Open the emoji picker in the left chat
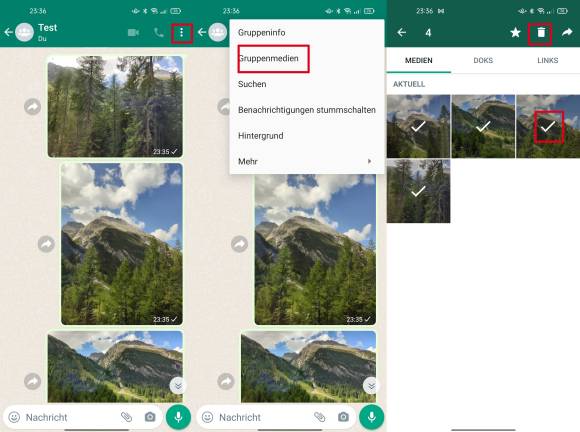This screenshot has width=580, height=432. (14, 417)
